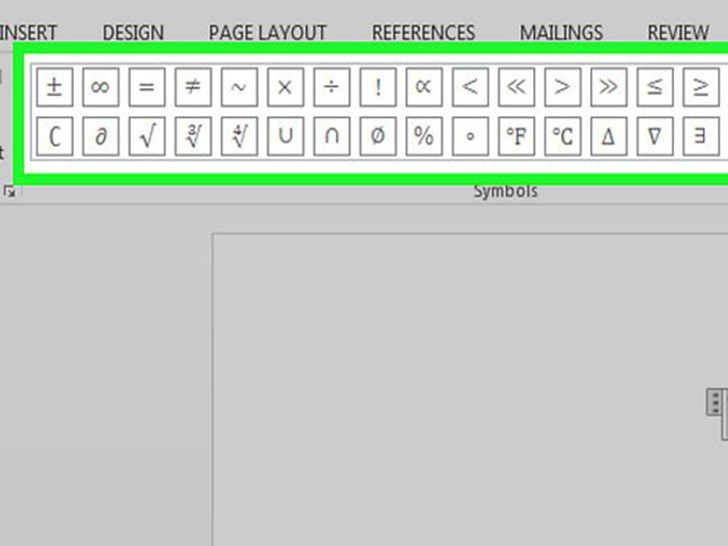The image size is (728, 546).
Task: Insert the cube root symbol
Action: (192, 136)
